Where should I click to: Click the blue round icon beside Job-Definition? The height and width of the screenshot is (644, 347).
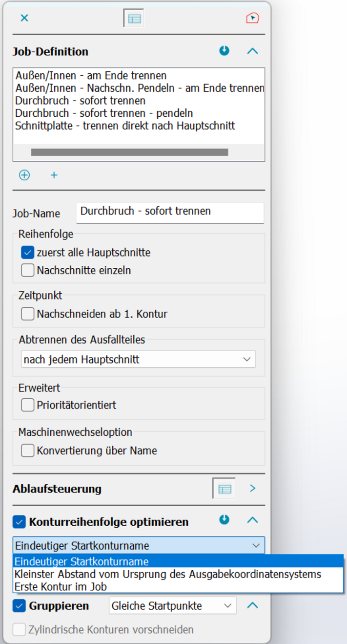point(224,51)
